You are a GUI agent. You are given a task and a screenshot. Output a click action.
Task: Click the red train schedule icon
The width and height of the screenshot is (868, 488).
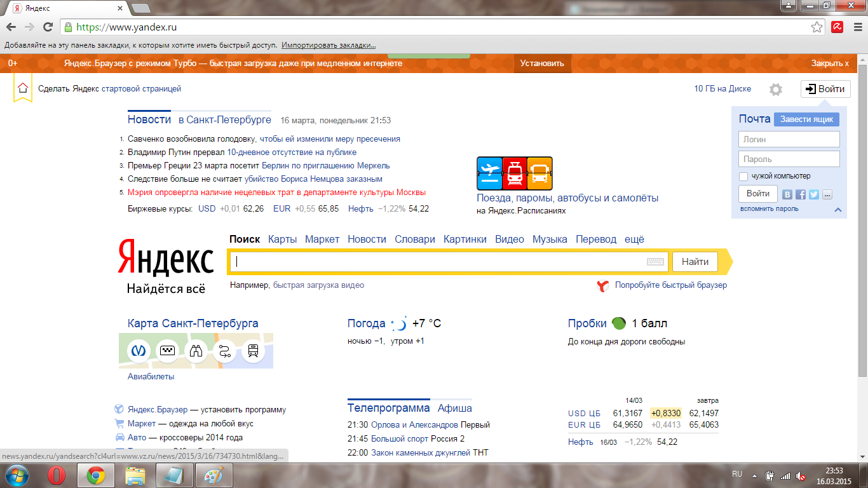[515, 173]
